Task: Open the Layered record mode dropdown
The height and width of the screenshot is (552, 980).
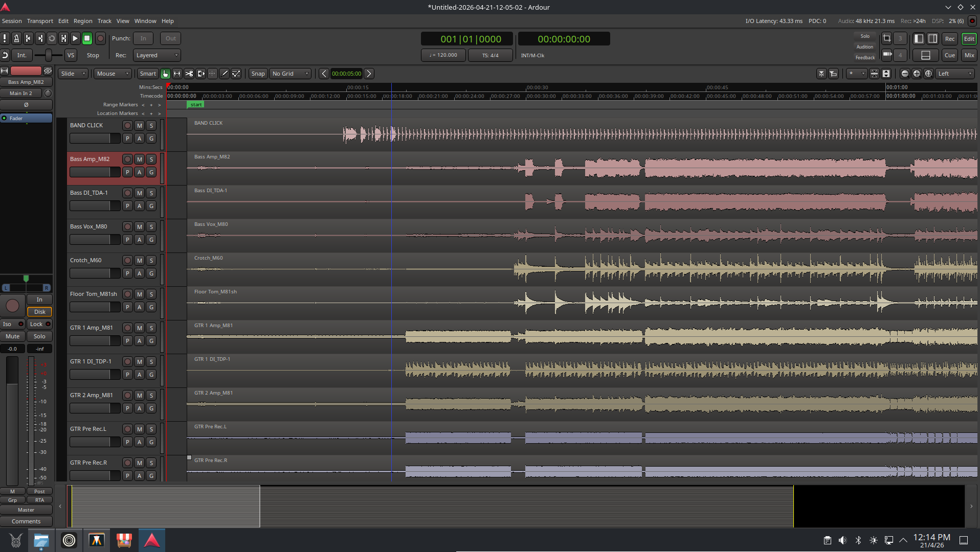Action: (157, 55)
